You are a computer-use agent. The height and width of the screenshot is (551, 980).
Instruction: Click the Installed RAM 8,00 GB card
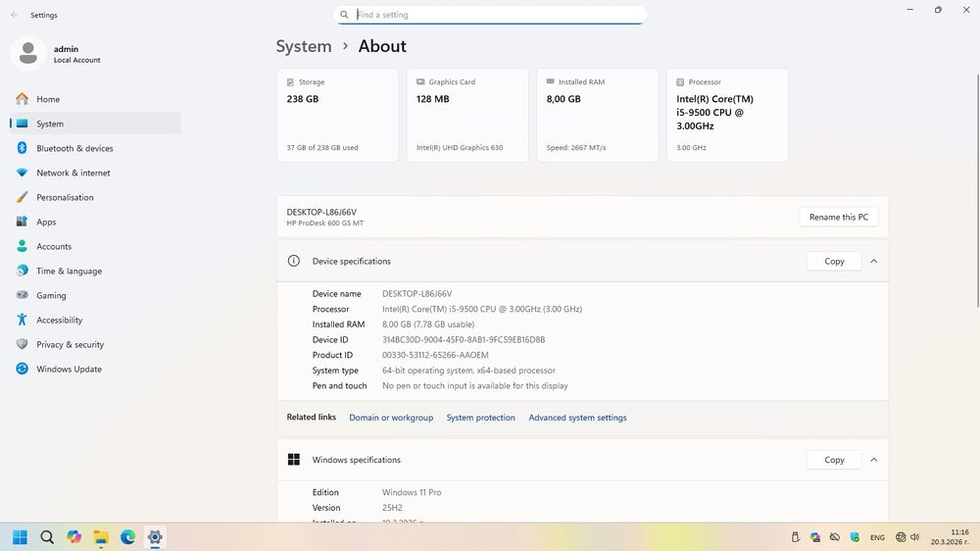coord(598,115)
